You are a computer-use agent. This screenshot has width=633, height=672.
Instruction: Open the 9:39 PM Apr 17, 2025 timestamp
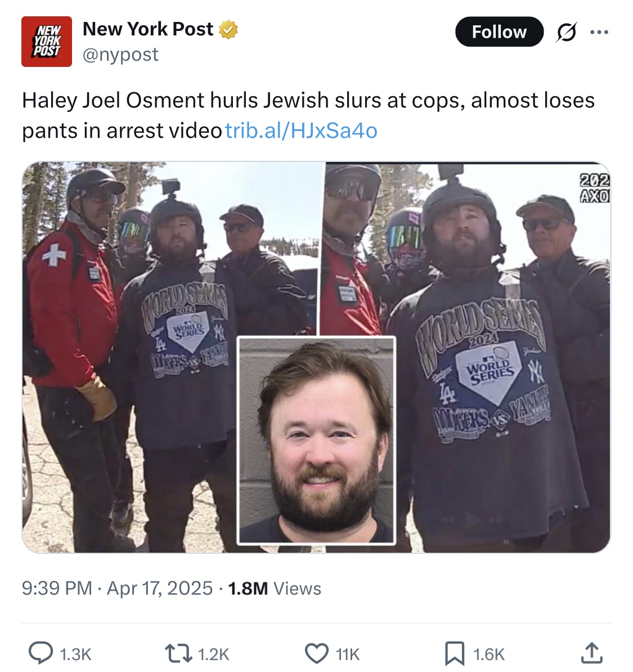coord(117,588)
